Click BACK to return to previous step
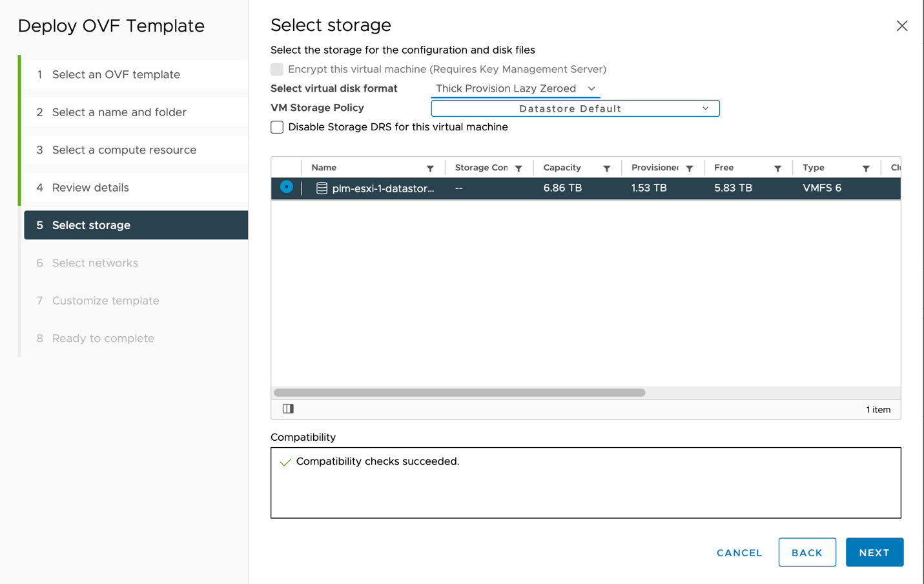Viewport: 924px width, 584px height. 807,552
